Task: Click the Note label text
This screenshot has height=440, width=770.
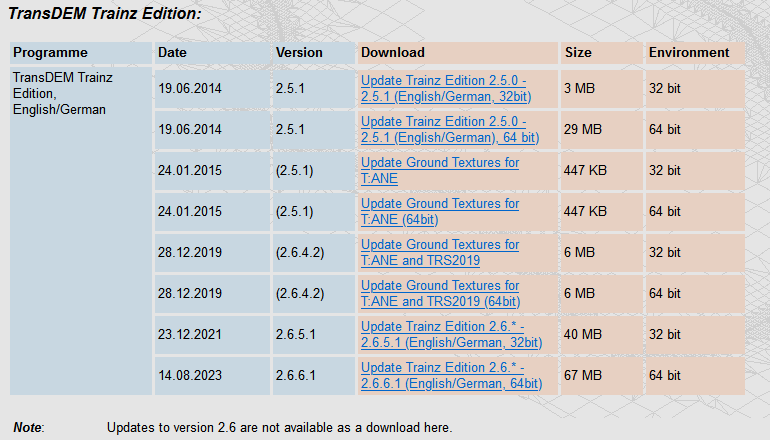Action: click(28, 428)
